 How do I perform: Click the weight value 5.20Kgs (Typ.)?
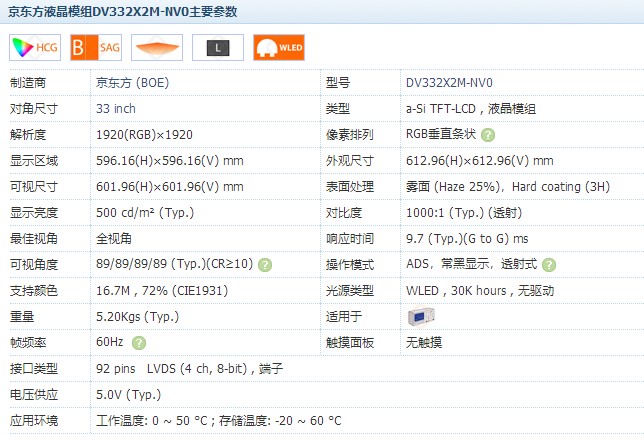coord(137,317)
